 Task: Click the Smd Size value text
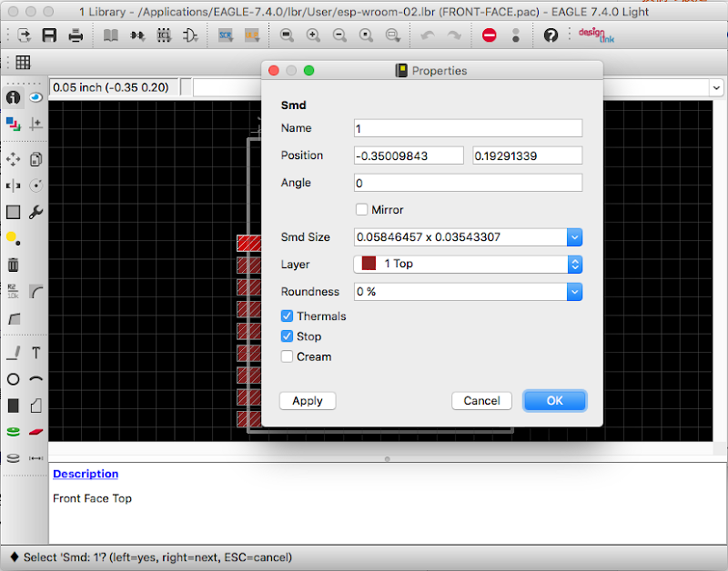click(429, 237)
